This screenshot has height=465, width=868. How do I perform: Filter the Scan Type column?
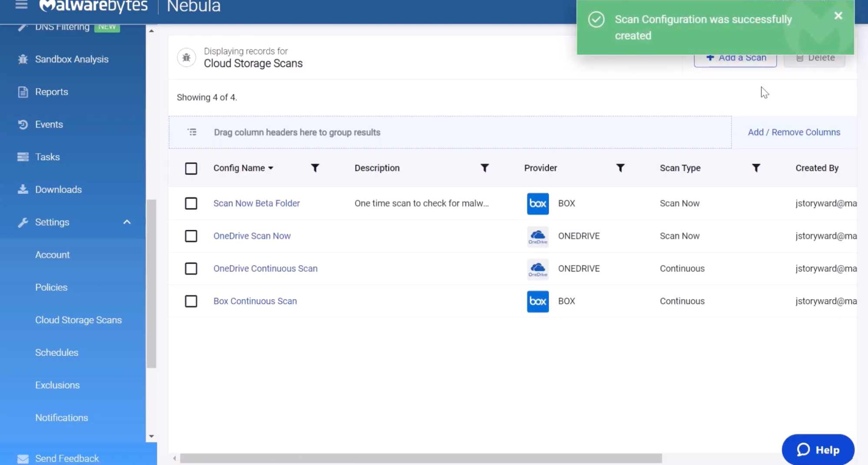(756, 168)
